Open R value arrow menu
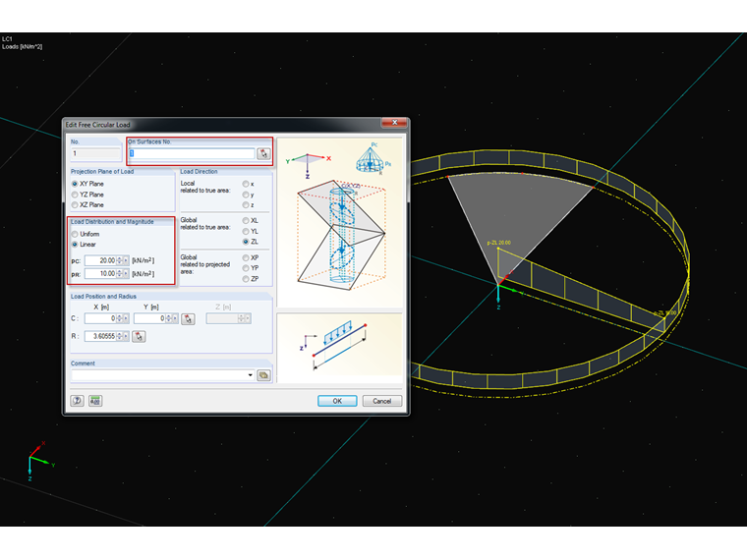The width and height of the screenshot is (747, 560). click(x=126, y=336)
